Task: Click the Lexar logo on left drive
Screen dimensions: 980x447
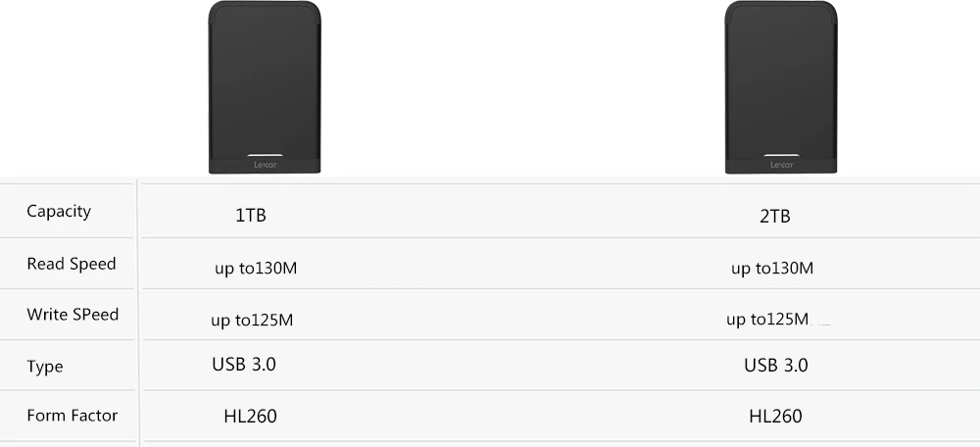Action: (x=265, y=165)
